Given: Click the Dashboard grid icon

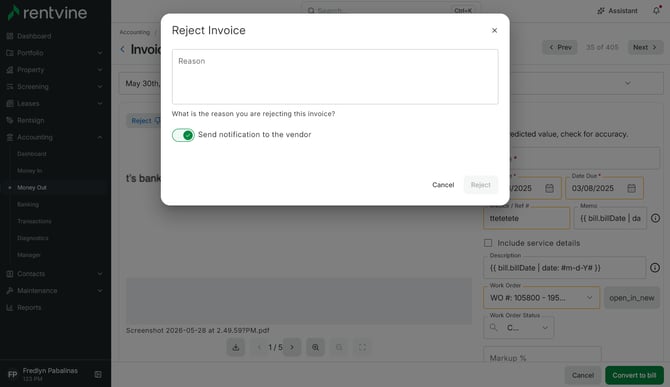Looking at the screenshot, I should pos(10,36).
